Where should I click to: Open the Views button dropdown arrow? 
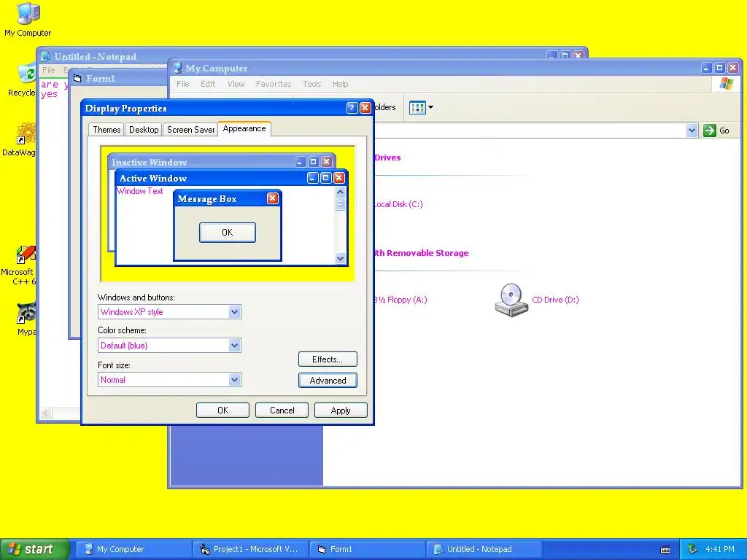430,107
